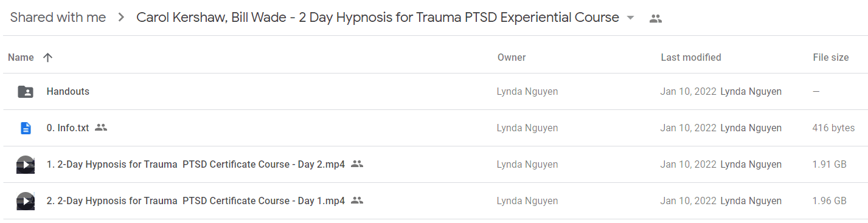The image size is (868, 223).
Task: Sort by the File size column header
Action: [831, 58]
